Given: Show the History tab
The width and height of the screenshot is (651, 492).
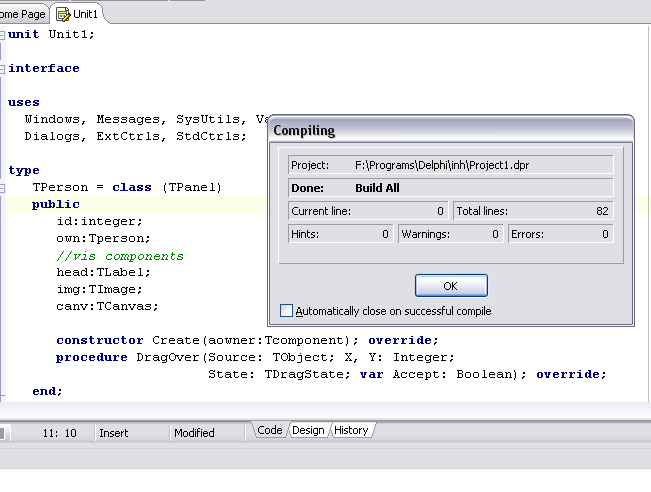Looking at the screenshot, I should pos(351,430).
